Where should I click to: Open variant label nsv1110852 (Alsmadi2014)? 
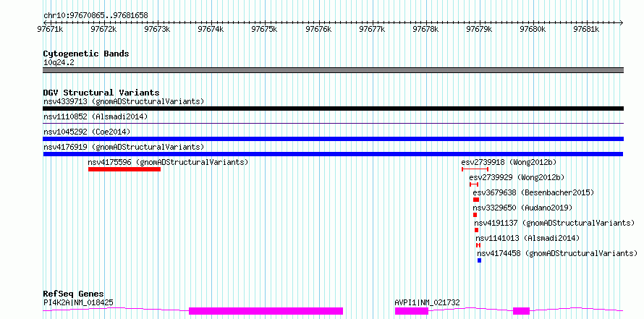coord(96,116)
